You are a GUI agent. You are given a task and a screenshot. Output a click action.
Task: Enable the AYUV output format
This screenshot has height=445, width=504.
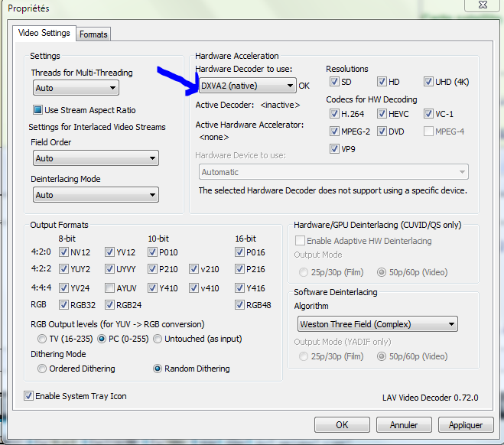coord(110,288)
